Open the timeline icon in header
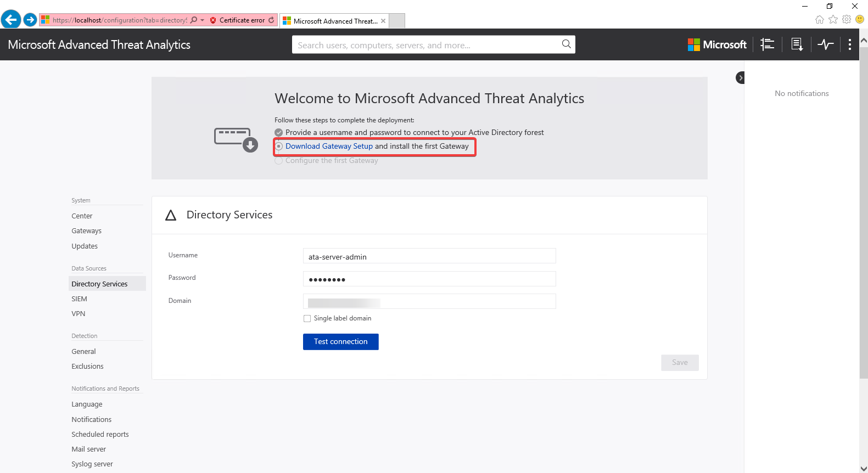Viewport: 868px width, 473px height. [x=767, y=44]
